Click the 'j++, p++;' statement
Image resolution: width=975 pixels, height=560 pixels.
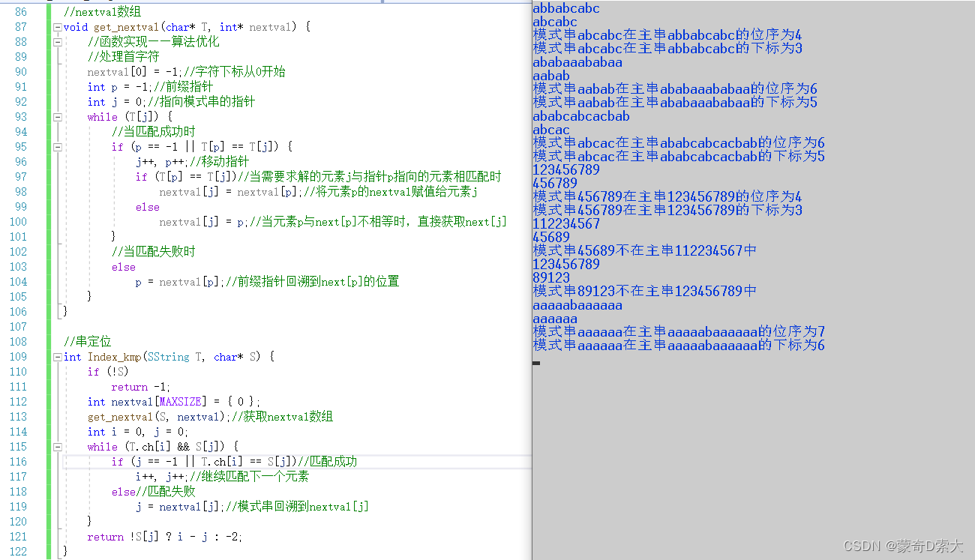[x=163, y=162]
